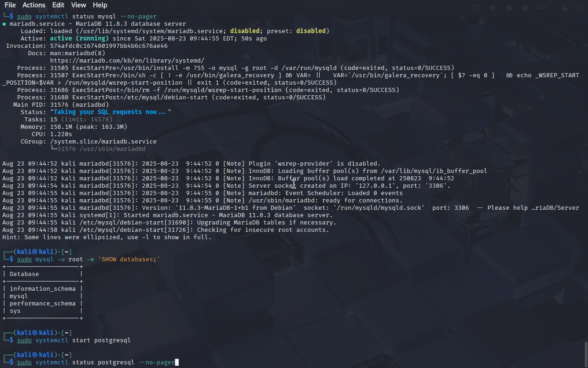Click the 'sudo systemctl start postgresql' command
The height and width of the screenshot is (368, 588).
pyautogui.click(x=74, y=340)
